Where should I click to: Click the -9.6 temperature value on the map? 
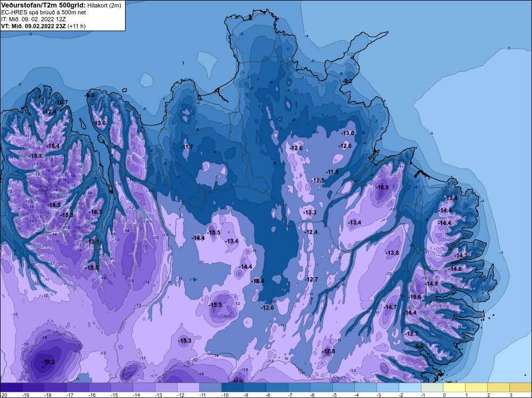tap(89, 95)
